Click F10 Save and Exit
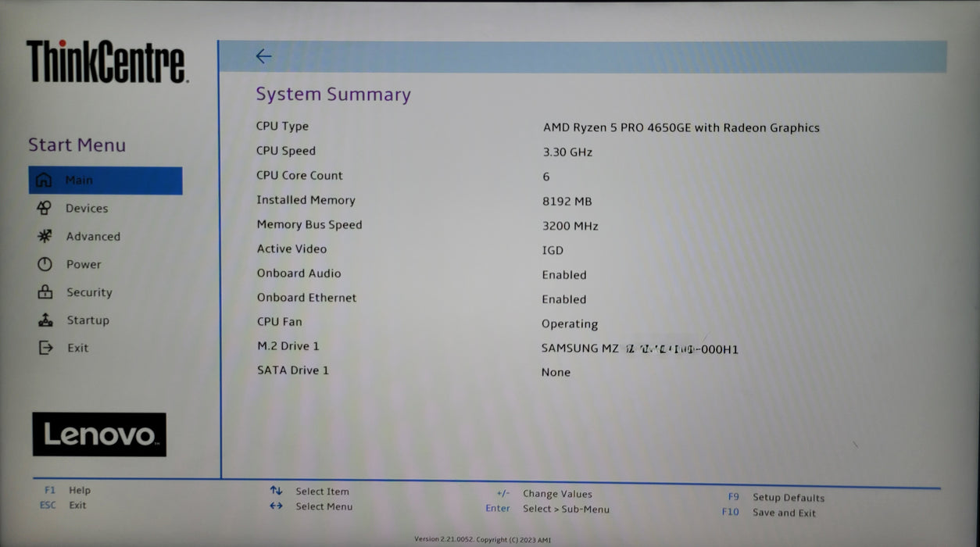 (769, 513)
